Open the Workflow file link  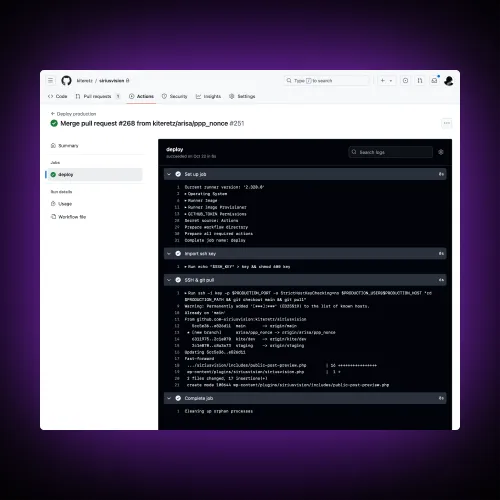point(68,217)
